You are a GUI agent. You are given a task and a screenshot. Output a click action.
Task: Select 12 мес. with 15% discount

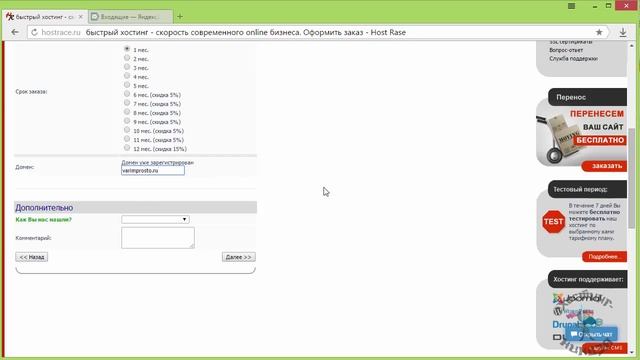point(127,148)
